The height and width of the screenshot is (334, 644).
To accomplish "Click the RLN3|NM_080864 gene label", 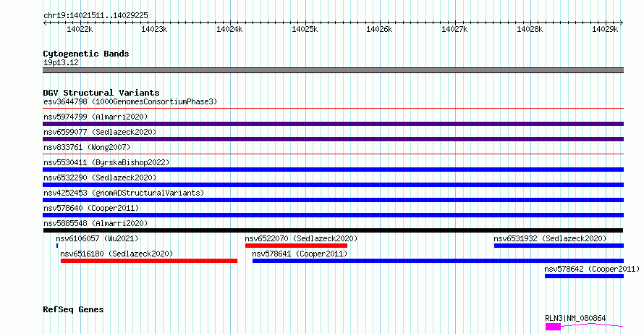I will (575, 318).
